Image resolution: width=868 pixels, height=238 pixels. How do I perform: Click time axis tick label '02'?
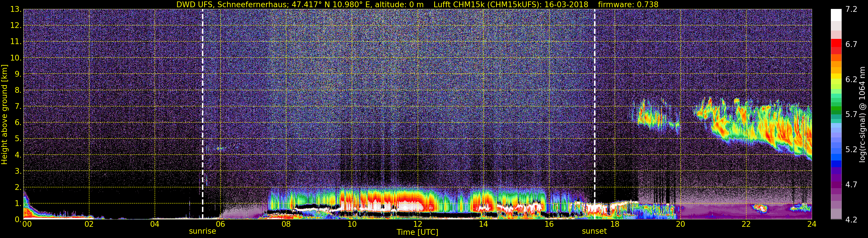89,224
